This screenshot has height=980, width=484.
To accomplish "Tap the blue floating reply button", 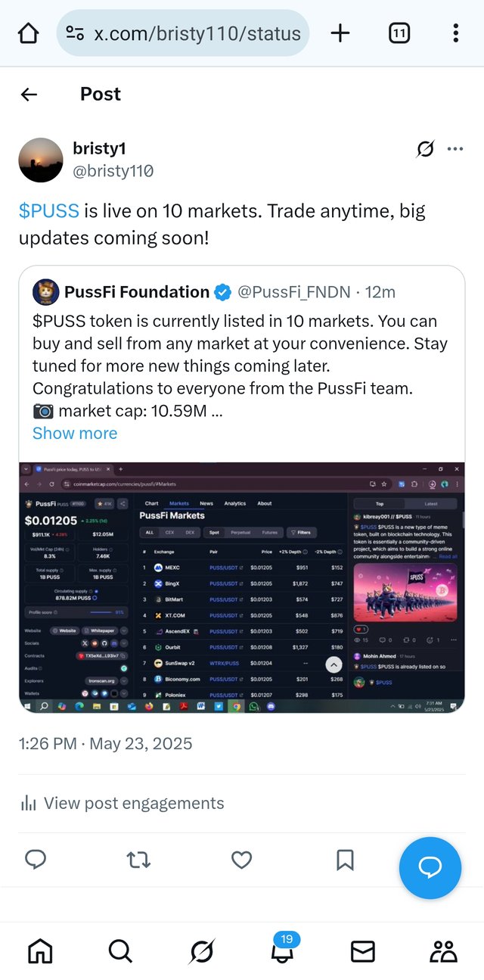I will pyautogui.click(x=430, y=868).
